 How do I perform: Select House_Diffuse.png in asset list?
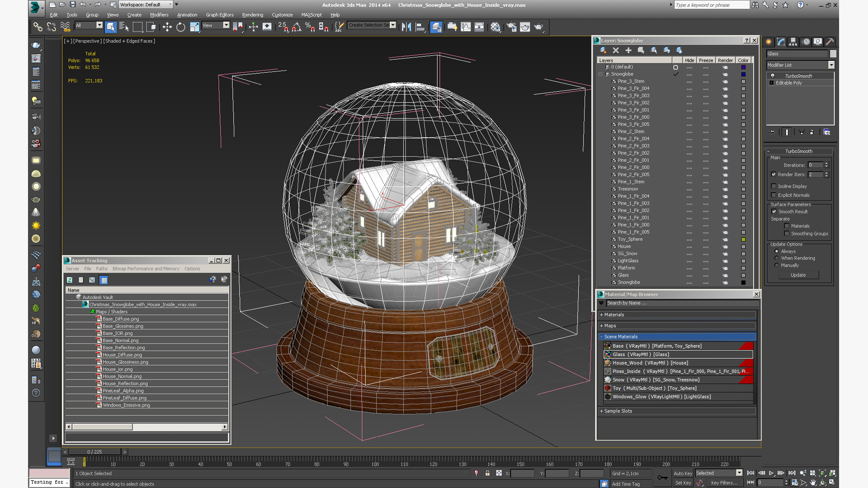pyautogui.click(x=122, y=355)
